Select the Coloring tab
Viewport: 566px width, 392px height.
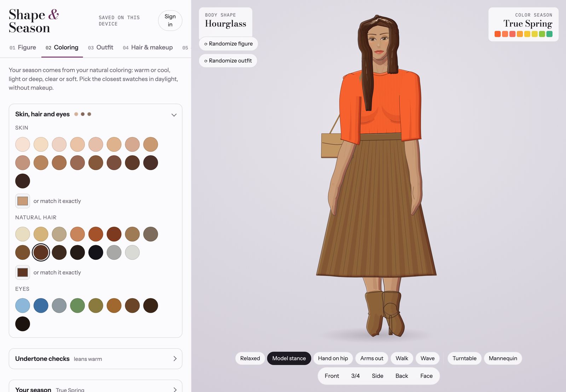(x=62, y=47)
